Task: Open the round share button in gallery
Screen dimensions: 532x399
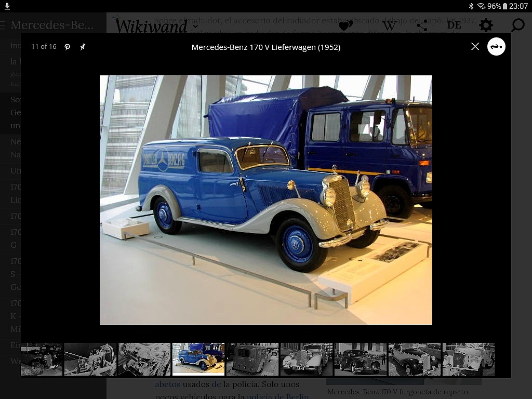Action: [x=496, y=46]
